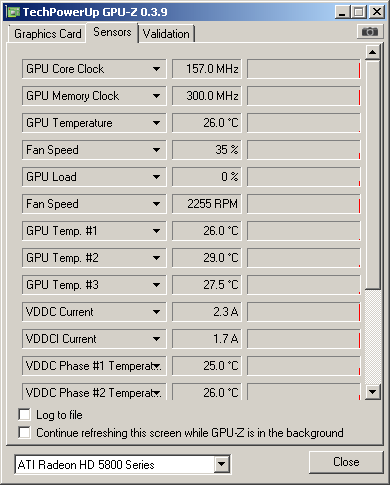
Task: Expand the VDDC Current dropdown
Action: point(156,312)
